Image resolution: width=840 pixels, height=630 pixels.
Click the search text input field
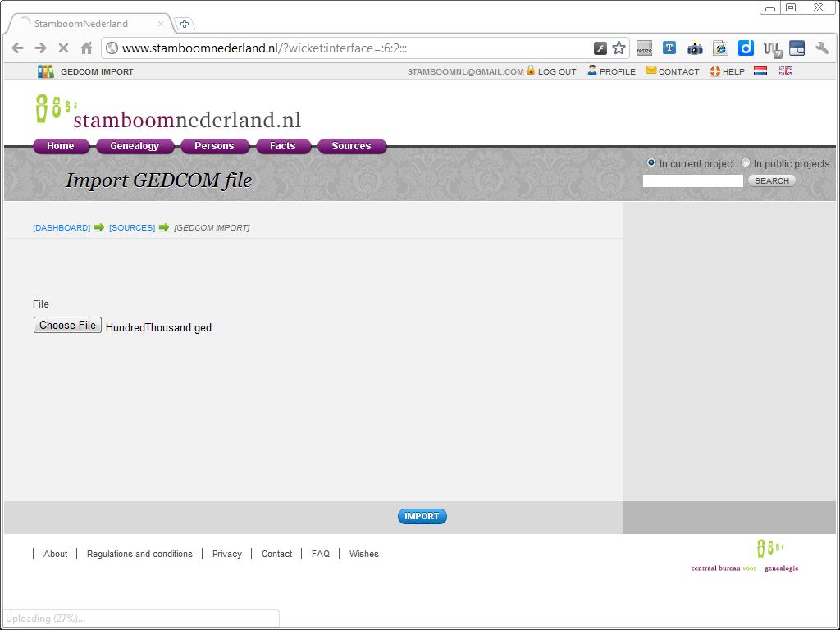click(x=692, y=181)
